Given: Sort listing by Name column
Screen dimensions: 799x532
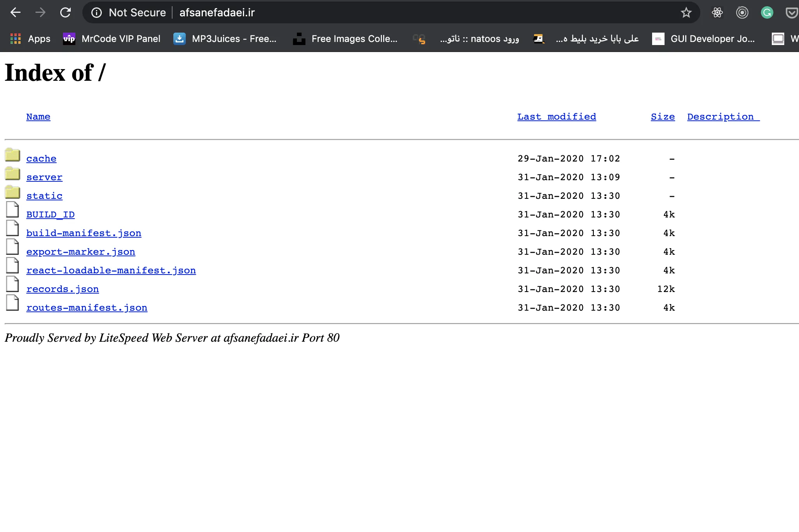Looking at the screenshot, I should pos(38,117).
